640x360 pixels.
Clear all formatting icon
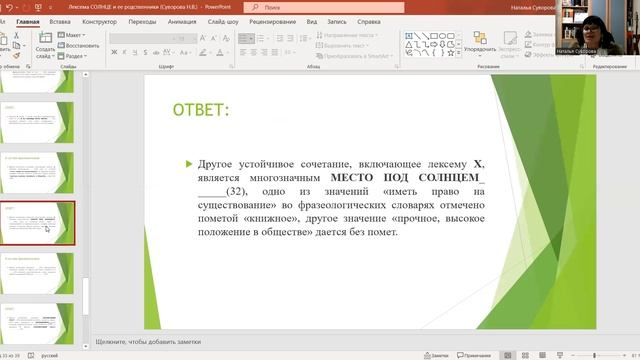click(x=226, y=39)
